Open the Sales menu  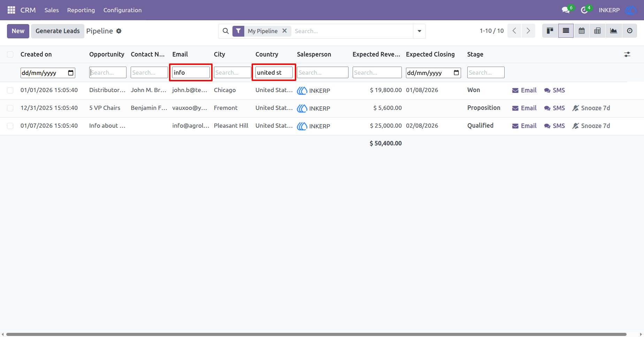(x=52, y=10)
